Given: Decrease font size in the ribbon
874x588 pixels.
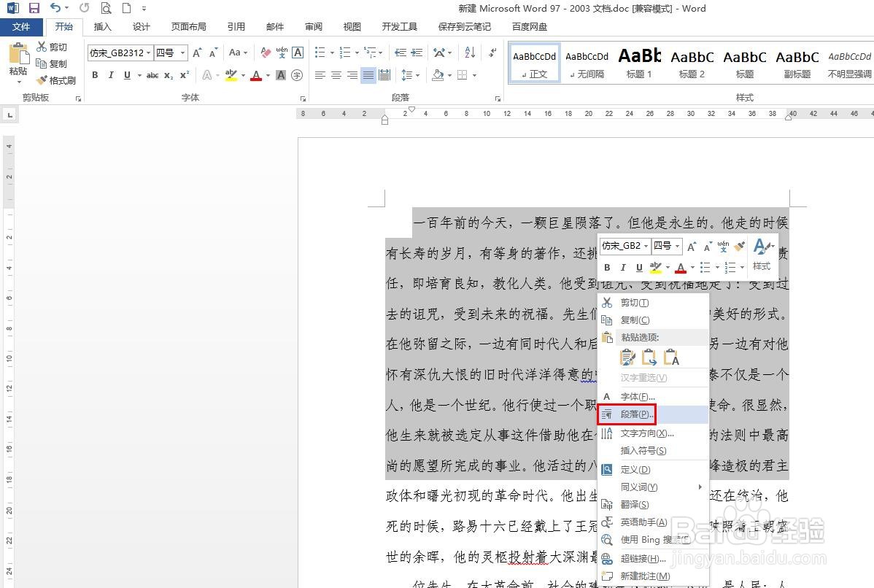Looking at the screenshot, I should pos(213,53).
